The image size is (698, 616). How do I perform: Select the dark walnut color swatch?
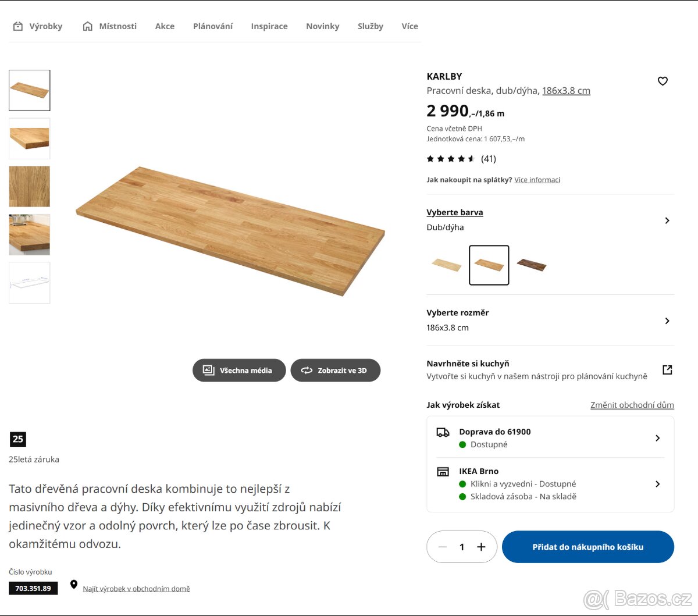pos(532,265)
